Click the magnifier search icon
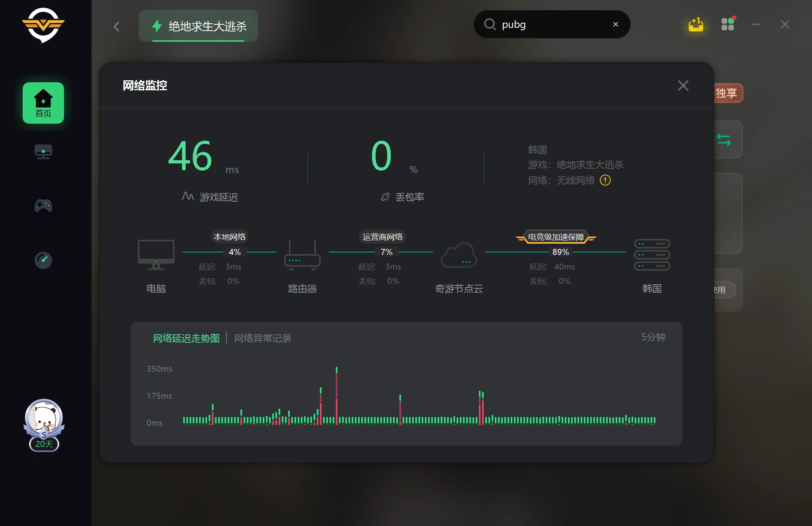Image resolution: width=812 pixels, height=526 pixels. 490,24
